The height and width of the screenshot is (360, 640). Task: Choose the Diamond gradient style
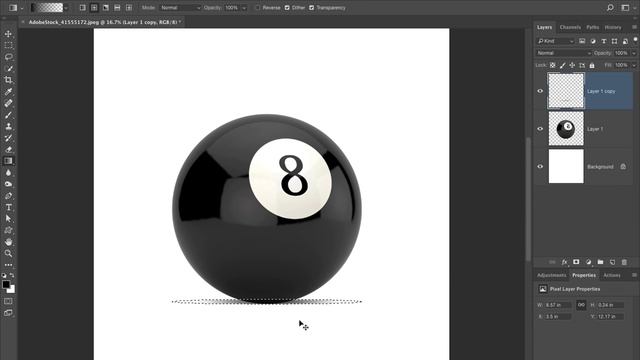(x=129, y=8)
